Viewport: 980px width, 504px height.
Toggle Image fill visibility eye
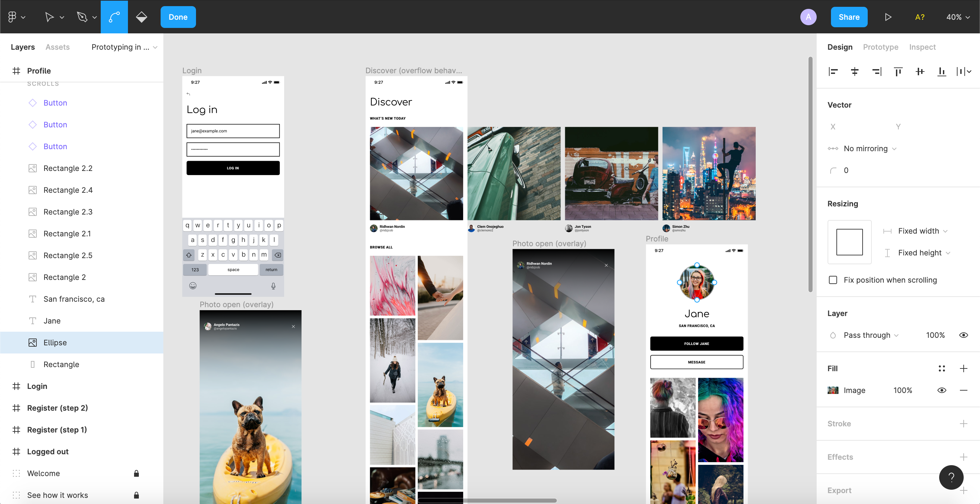[x=942, y=390]
